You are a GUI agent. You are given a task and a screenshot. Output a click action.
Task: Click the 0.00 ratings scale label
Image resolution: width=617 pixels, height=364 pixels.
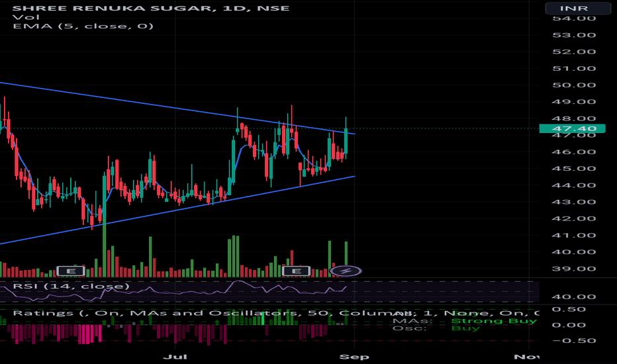pos(575,325)
